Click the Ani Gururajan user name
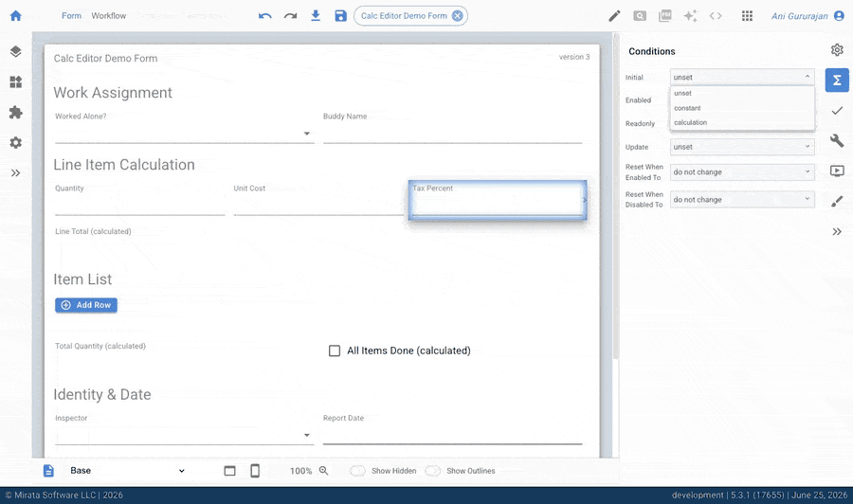This screenshot has width=853, height=504. pyautogui.click(x=800, y=16)
